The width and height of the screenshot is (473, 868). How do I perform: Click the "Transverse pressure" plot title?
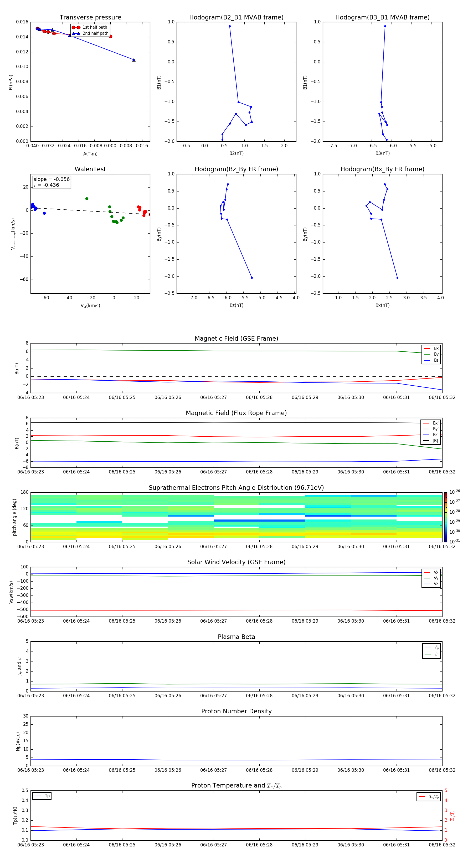[90, 18]
